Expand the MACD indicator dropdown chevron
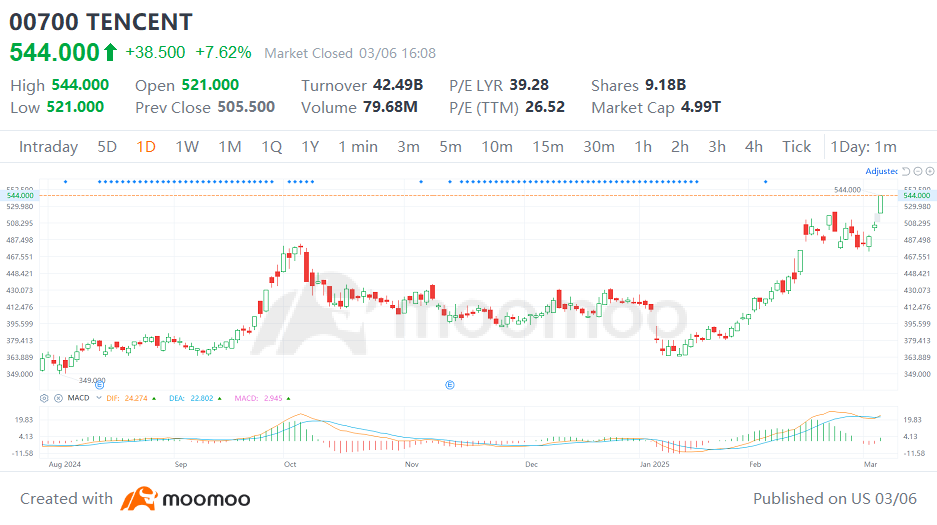Screen dimensions: 937x525 pyautogui.click(x=99, y=398)
